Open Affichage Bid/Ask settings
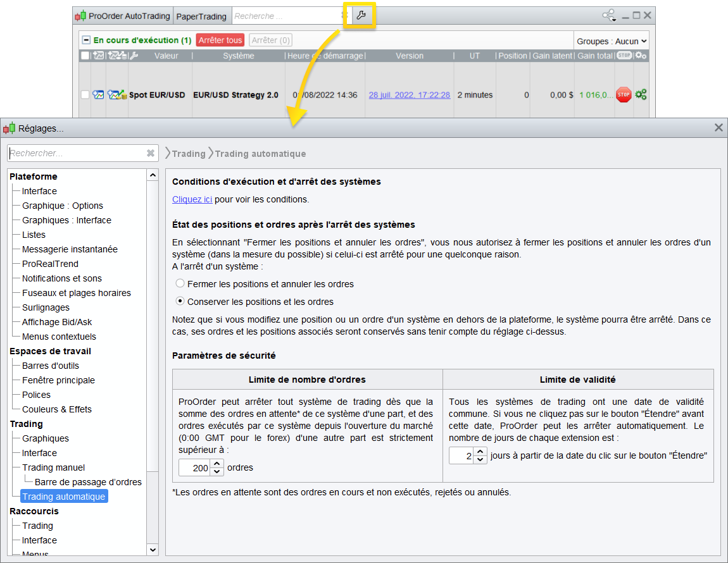This screenshot has height=563, width=728. pyautogui.click(x=57, y=322)
